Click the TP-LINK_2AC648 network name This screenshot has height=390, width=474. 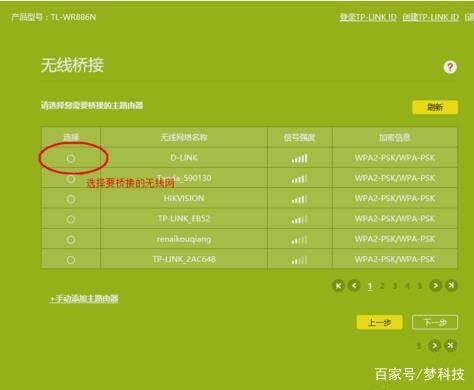coord(184,259)
